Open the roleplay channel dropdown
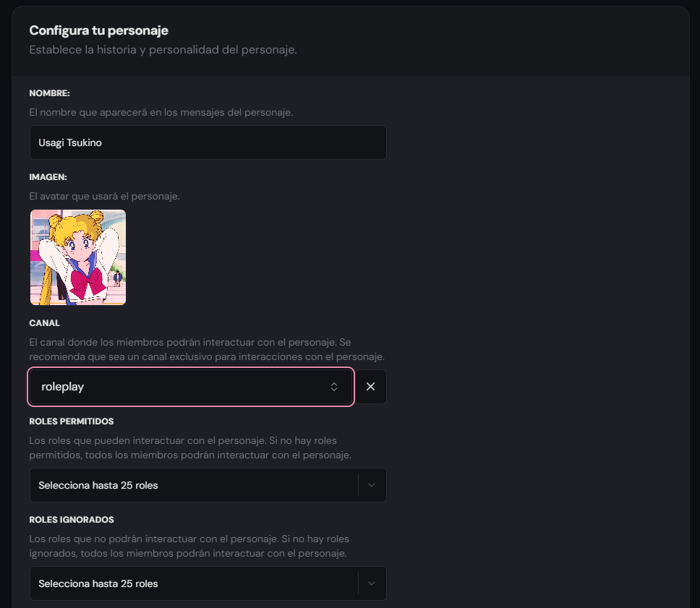 pos(191,387)
